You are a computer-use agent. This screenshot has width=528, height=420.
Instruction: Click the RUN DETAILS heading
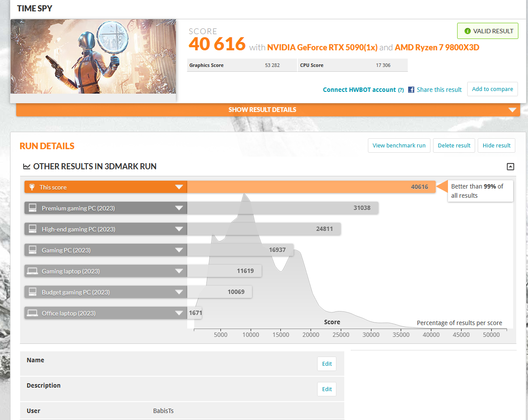(47, 146)
